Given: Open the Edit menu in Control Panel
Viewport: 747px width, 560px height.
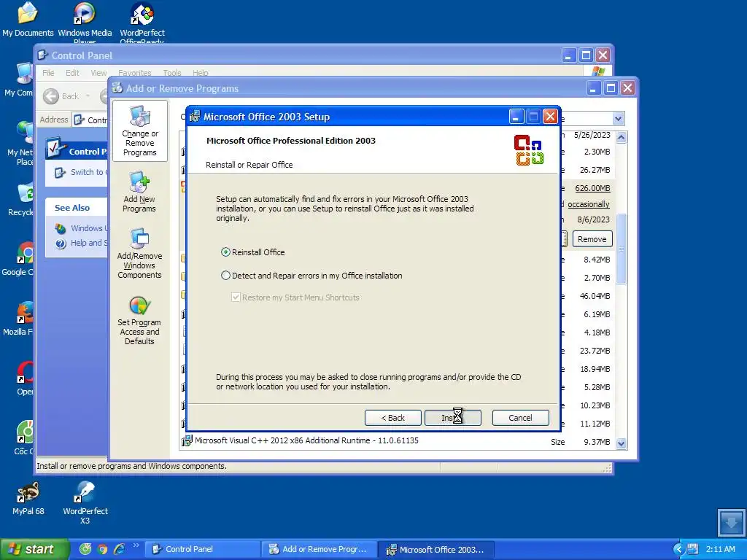Looking at the screenshot, I should point(72,73).
